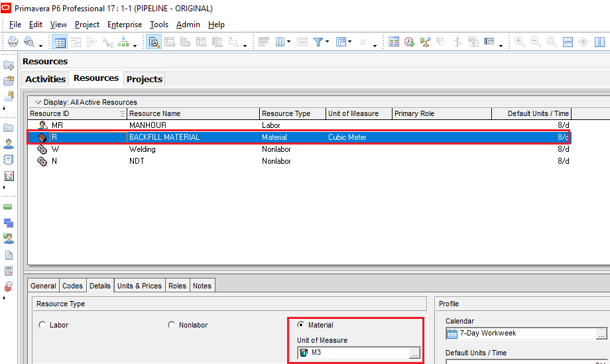Open Projects folder icon in sidebar
Viewport: 610px width, 364px height.
pyautogui.click(x=8, y=127)
